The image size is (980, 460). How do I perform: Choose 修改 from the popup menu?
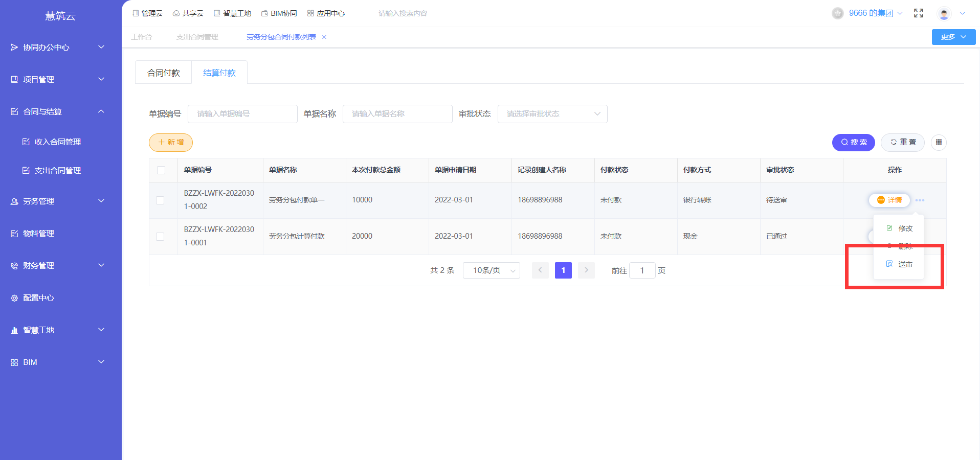[899, 228]
